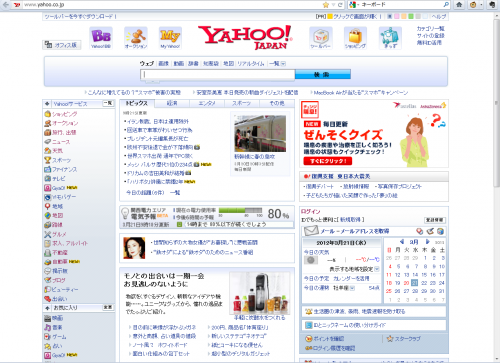Switch to the Sports news tab
This screenshot has width=500, height=363.
point(242,103)
